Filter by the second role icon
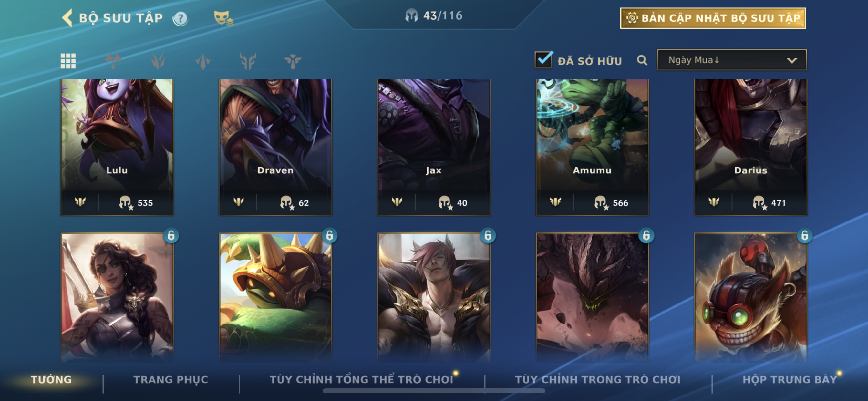868x401 pixels. [x=113, y=61]
